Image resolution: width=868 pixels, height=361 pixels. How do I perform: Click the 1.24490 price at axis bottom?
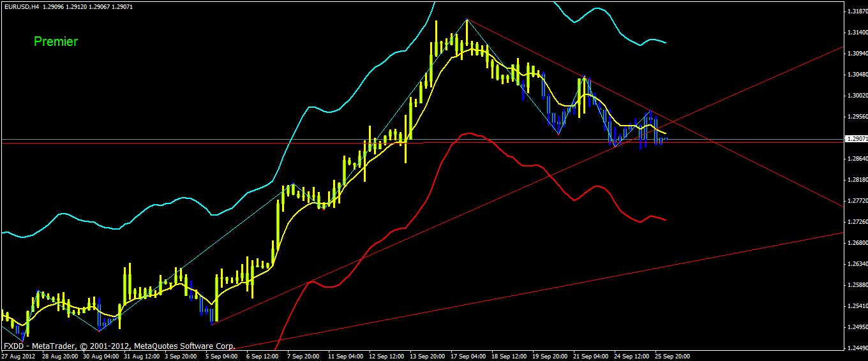856,348
